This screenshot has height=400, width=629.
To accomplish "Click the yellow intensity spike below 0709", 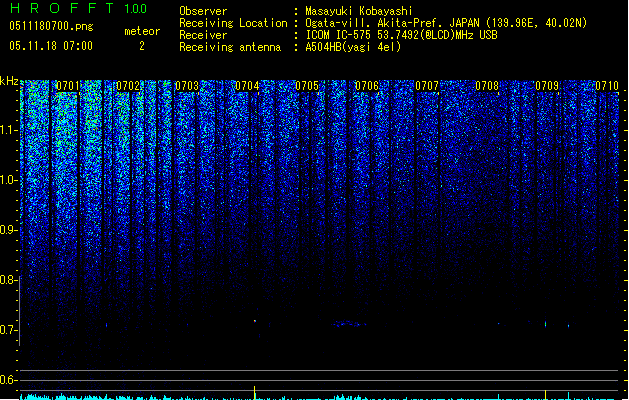I will (546, 395).
